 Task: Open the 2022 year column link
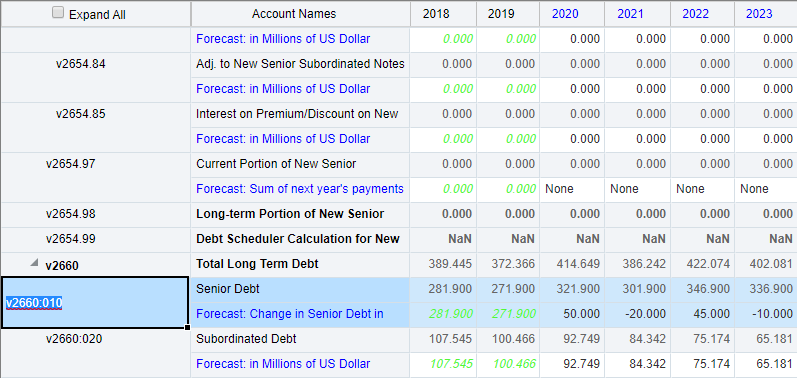[695, 14]
